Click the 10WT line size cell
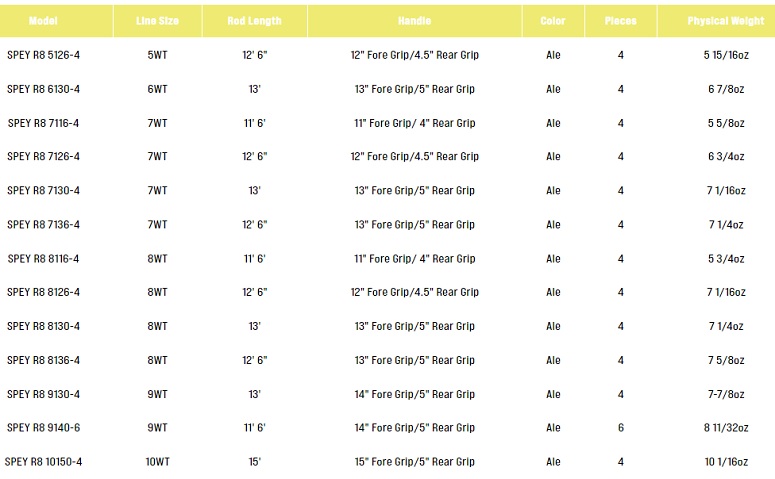This screenshot has width=775, height=479. coord(157,462)
